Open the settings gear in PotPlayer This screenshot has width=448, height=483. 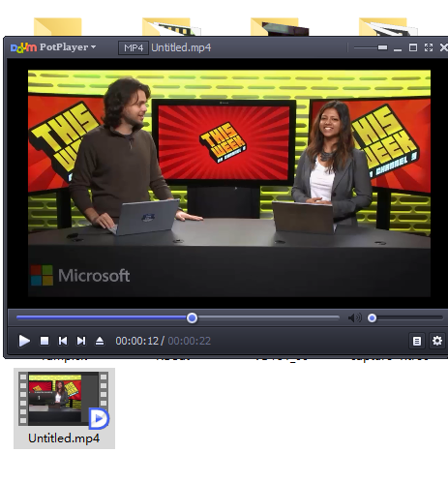(437, 341)
